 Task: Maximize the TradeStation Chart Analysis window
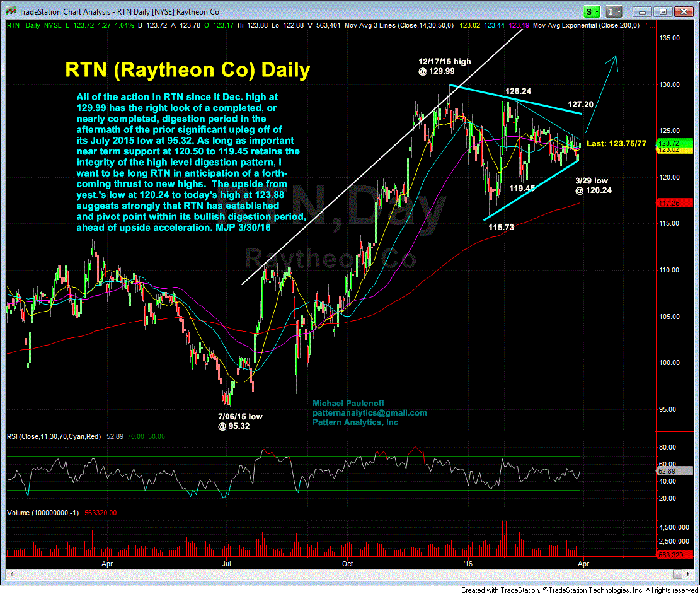663,12
